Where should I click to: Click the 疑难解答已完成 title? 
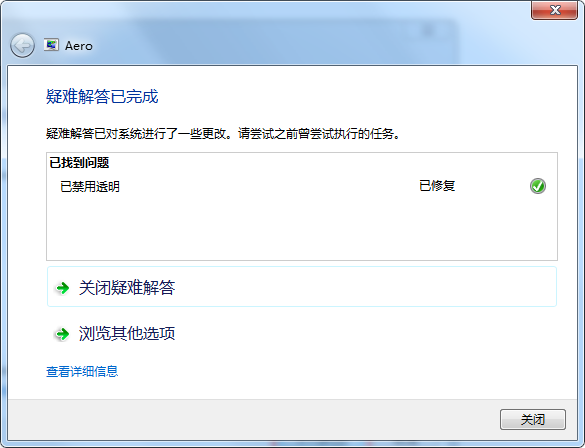click(x=102, y=97)
